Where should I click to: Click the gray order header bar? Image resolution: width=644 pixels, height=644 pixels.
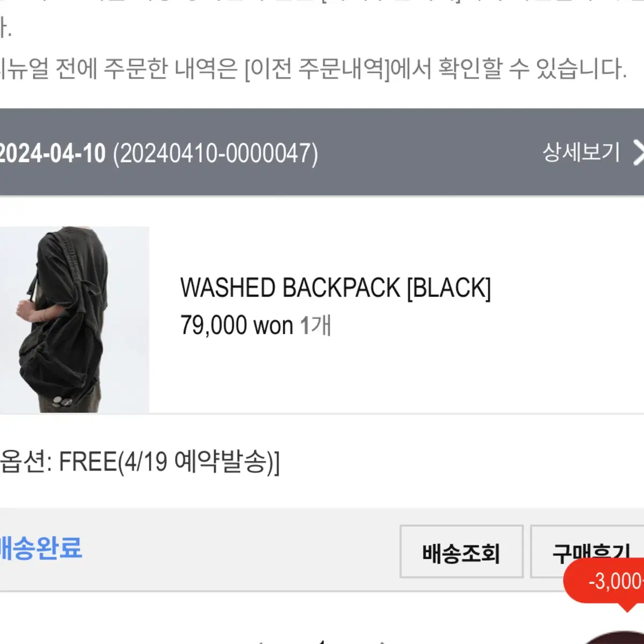tap(322, 152)
